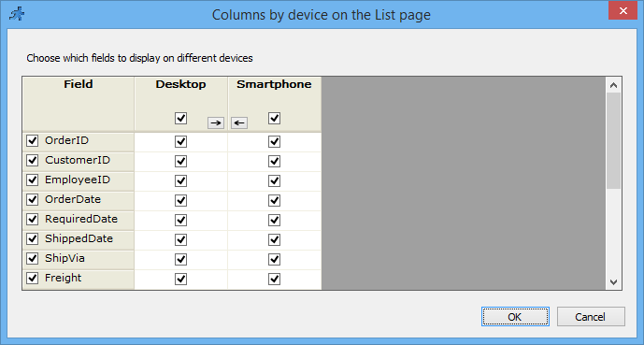The height and width of the screenshot is (345, 644).
Task: Toggle Desktop checkbox for ShippedDate row
Action: [180, 240]
